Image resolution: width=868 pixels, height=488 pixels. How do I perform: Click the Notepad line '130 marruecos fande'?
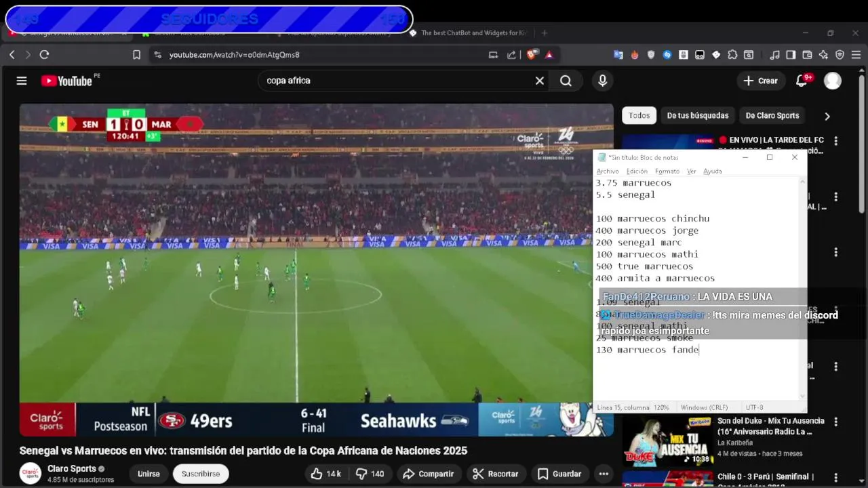coord(647,350)
